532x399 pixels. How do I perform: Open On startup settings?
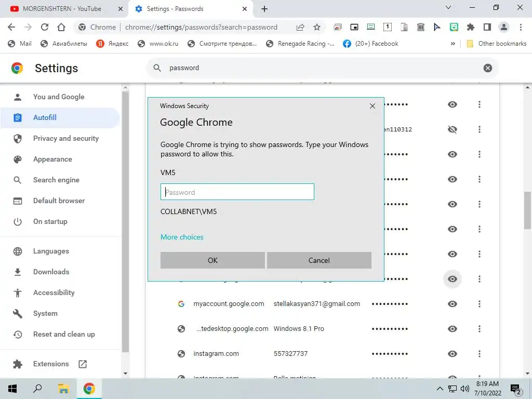point(50,221)
